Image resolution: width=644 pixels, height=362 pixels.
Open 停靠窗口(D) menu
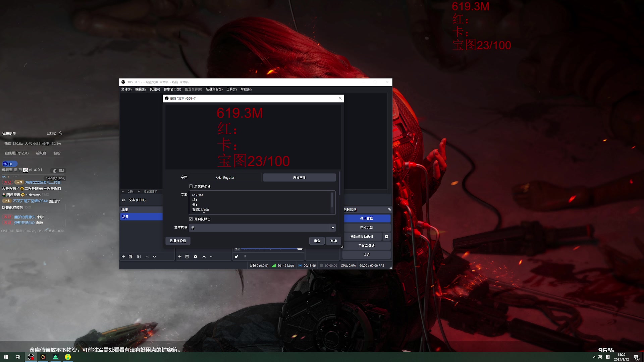click(x=172, y=89)
